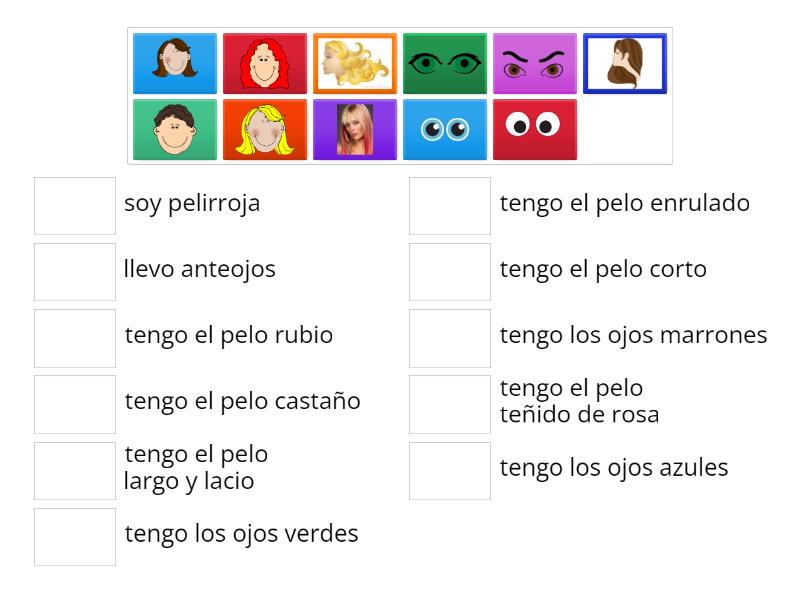
Task: Click the empty box beside 'tengo el pelo corto'
Action: (449, 272)
